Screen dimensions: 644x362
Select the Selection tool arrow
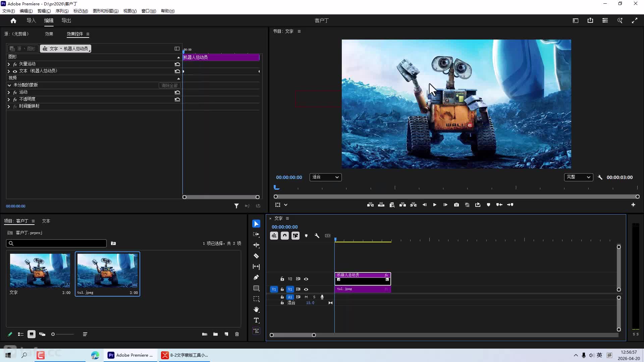[x=256, y=224]
